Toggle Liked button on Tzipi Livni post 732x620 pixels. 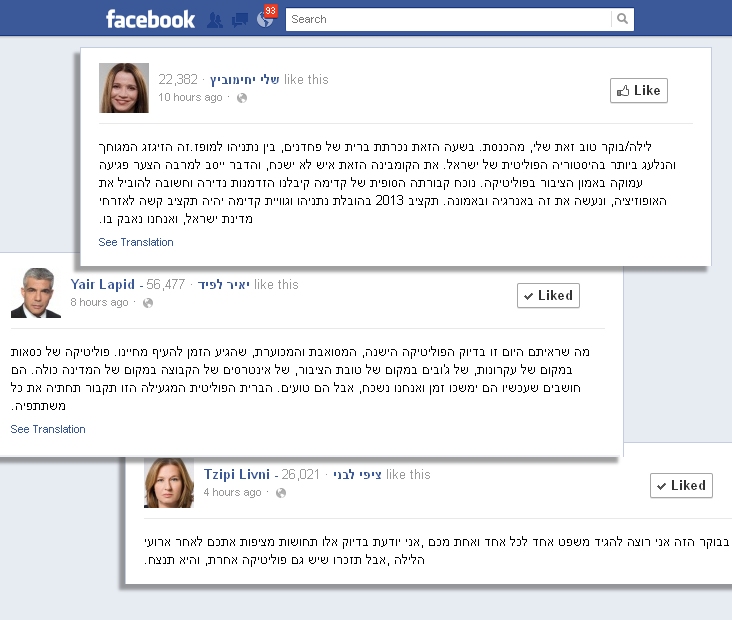(x=682, y=486)
